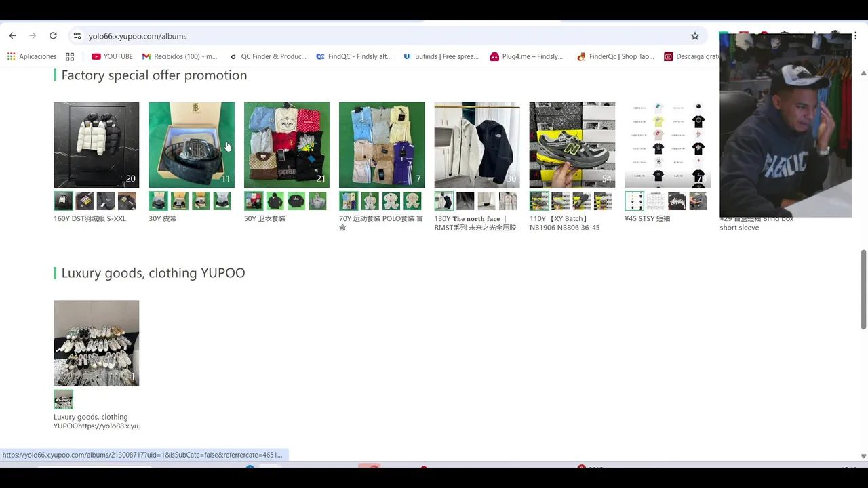
Task: Select fourth small preview under 70Y POLO album
Action: tap(412, 201)
